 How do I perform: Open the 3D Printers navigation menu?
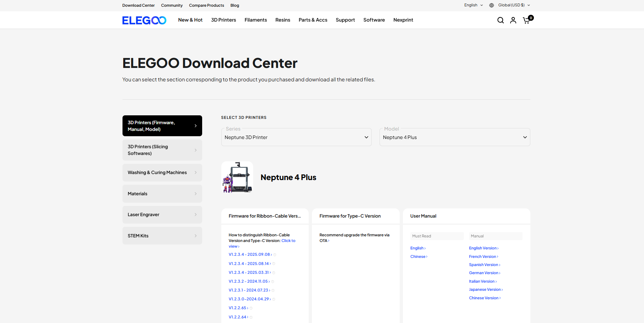(x=223, y=20)
